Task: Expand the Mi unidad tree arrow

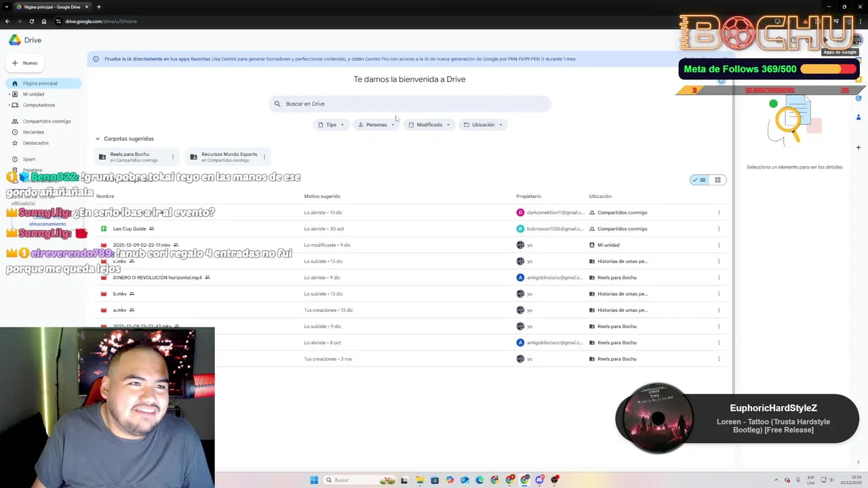Action: [x=9, y=94]
